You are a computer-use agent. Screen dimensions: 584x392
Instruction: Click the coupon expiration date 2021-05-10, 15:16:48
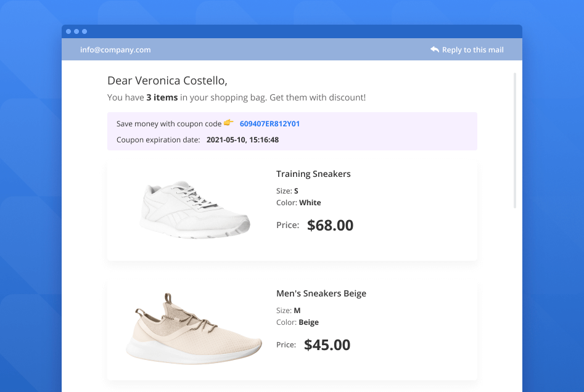(242, 140)
